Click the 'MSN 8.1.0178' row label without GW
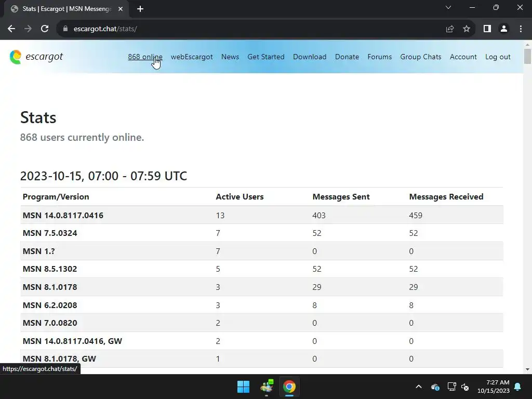The image size is (532, 399). pyautogui.click(x=50, y=287)
